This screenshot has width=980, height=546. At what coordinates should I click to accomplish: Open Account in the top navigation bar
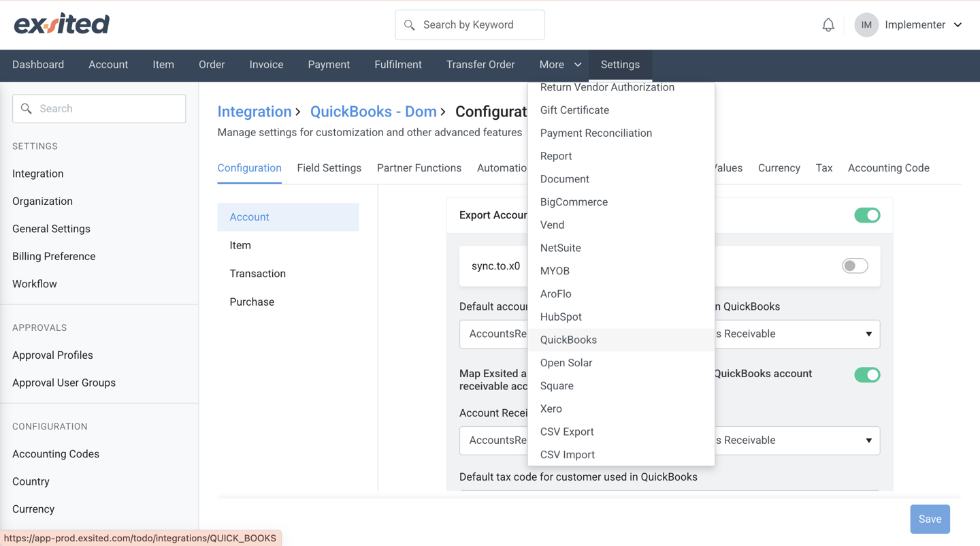108,65
